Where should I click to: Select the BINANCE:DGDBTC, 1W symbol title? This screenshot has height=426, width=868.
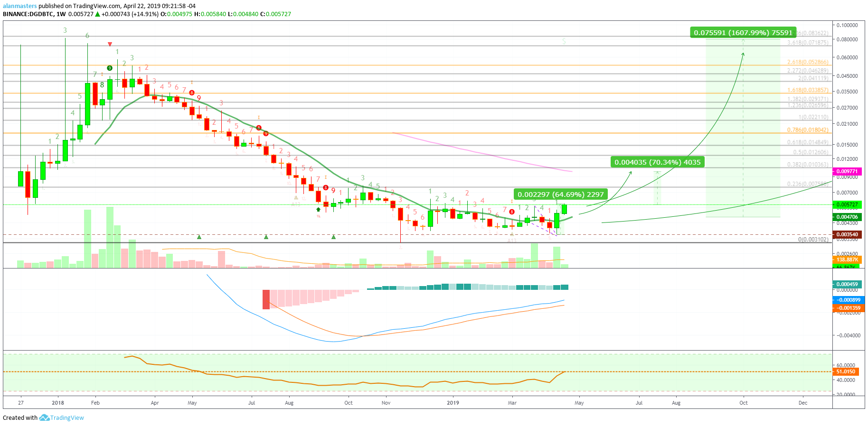[34, 14]
